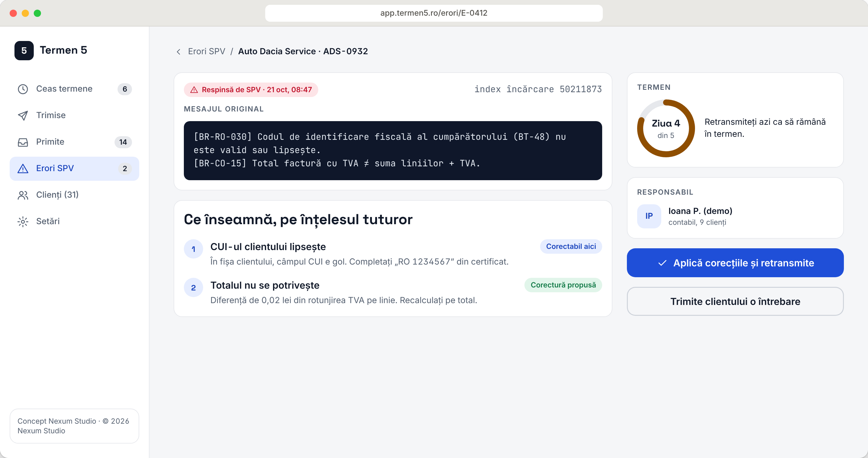Click the Corectabil aici badge
Image resolution: width=868 pixels, height=458 pixels.
pyautogui.click(x=571, y=246)
